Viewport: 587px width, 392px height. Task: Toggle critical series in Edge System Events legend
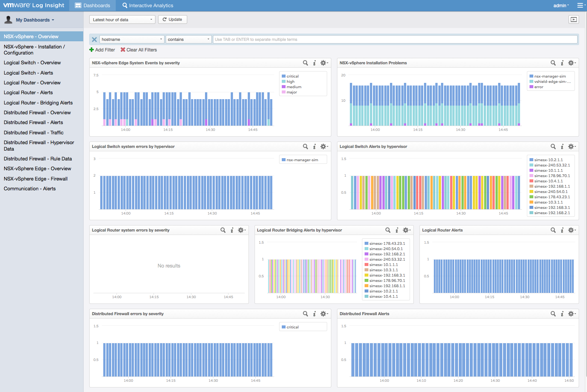(x=290, y=76)
